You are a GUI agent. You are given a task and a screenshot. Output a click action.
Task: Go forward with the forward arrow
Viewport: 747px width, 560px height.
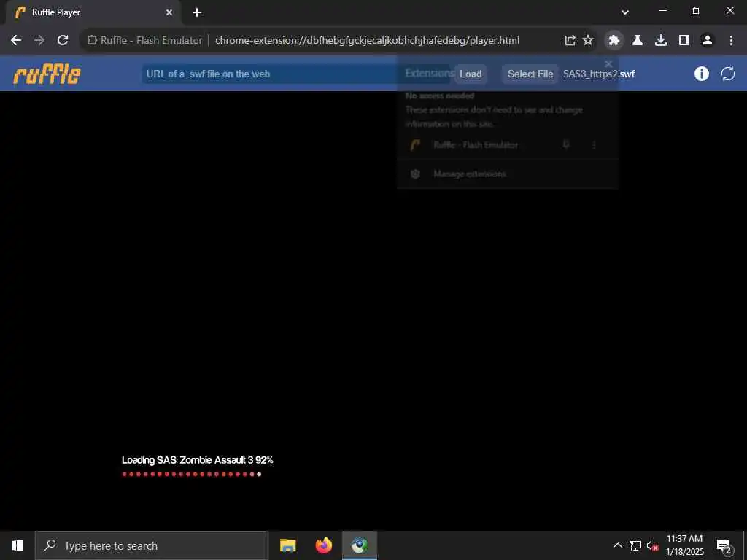pyautogui.click(x=39, y=41)
